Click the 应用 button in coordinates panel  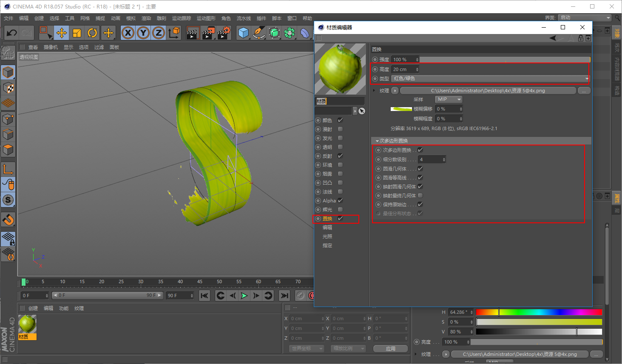click(391, 349)
